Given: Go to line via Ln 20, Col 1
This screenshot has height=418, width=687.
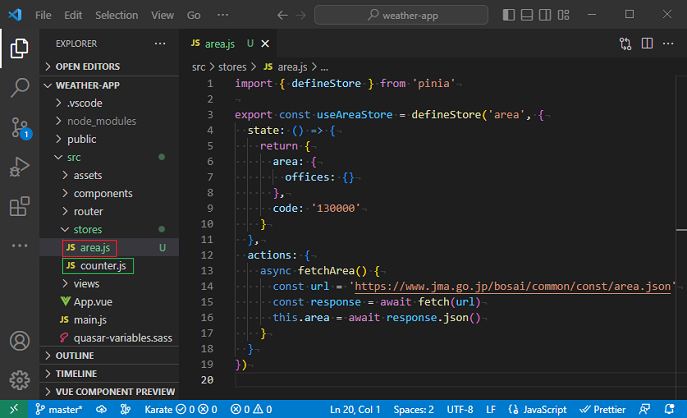Looking at the screenshot, I should 355,409.
